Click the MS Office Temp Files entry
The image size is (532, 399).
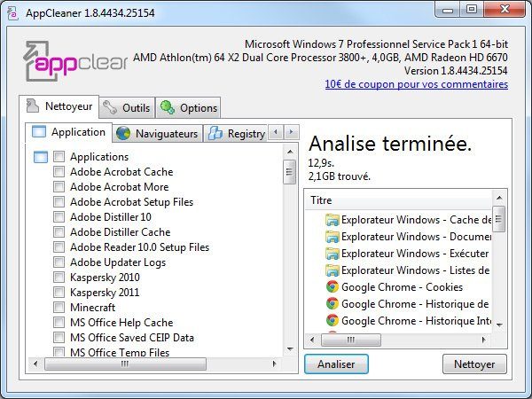pyautogui.click(x=120, y=352)
